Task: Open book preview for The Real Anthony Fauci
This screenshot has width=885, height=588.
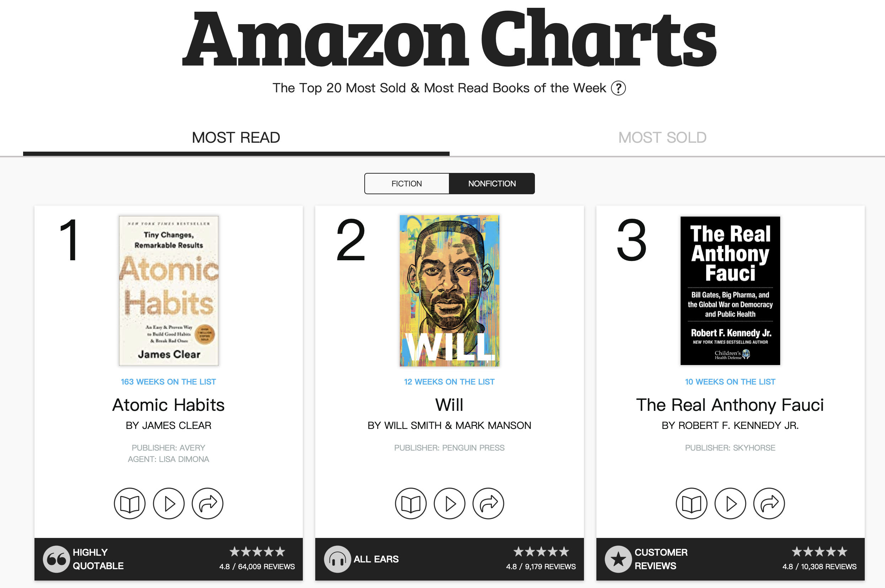Action: pos(691,503)
